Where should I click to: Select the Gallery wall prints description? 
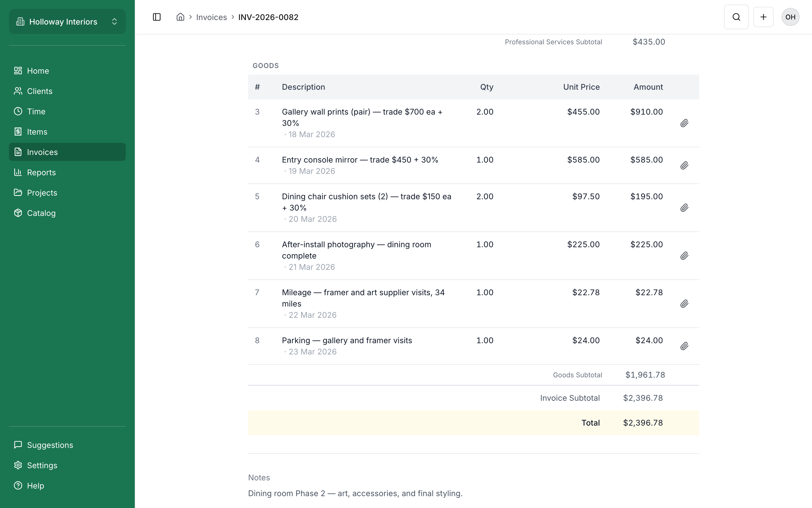point(362,117)
